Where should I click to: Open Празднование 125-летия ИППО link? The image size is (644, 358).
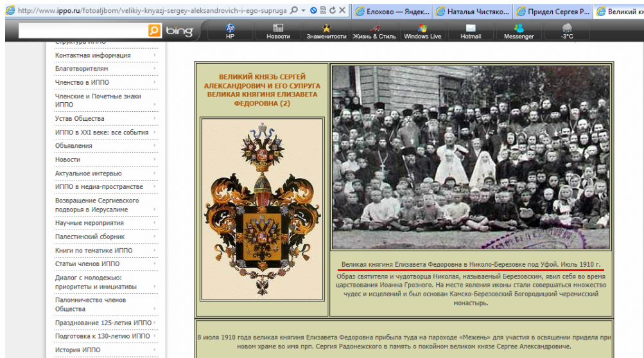click(x=103, y=323)
